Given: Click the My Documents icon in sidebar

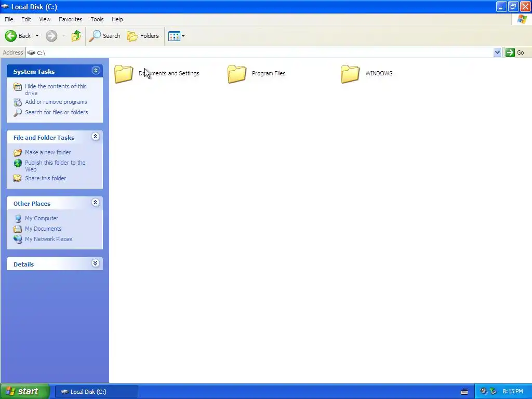Looking at the screenshot, I should [x=18, y=229].
